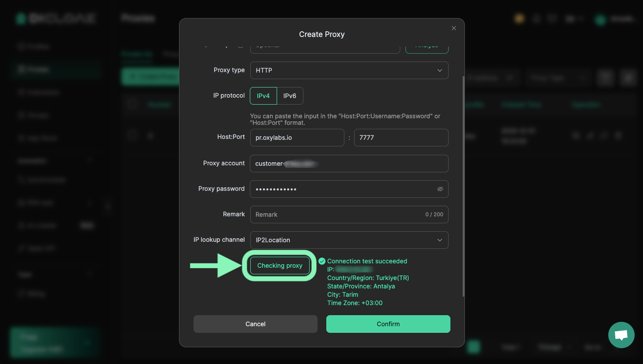This screenshot has width=643, height=364.
Task: Click the partially hidden Analyze button
Action: 427,48
